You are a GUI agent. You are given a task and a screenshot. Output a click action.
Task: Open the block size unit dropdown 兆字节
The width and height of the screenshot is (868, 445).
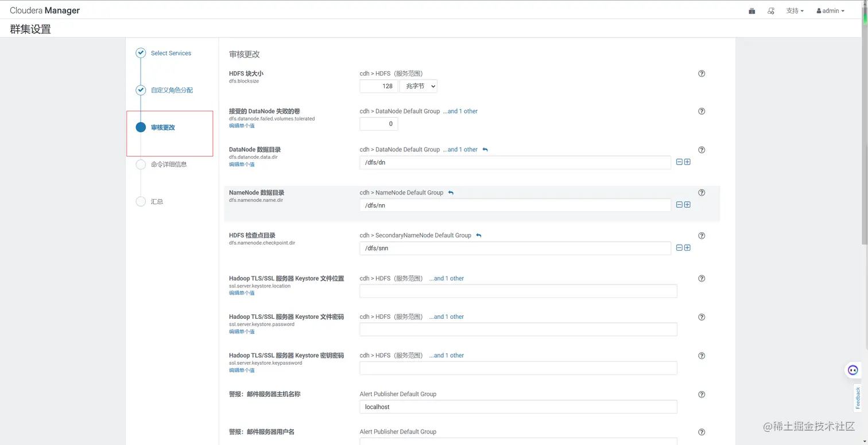418,86
